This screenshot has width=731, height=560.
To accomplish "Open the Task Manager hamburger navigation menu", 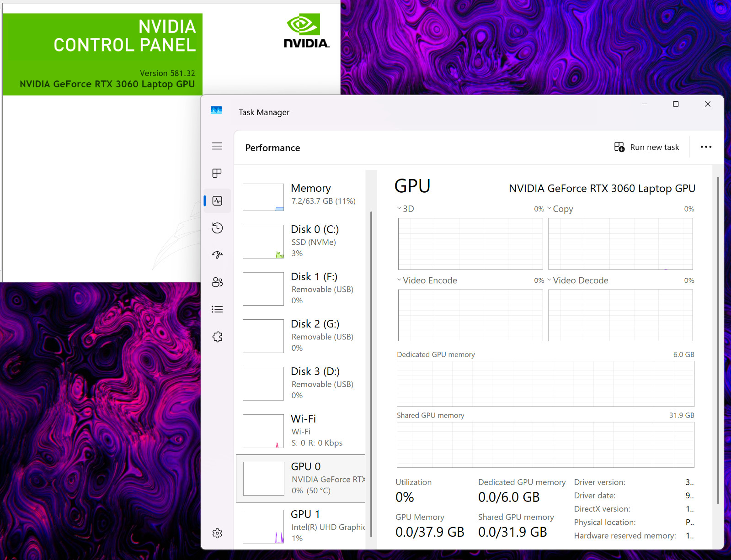I will click(x=217, y=146).
